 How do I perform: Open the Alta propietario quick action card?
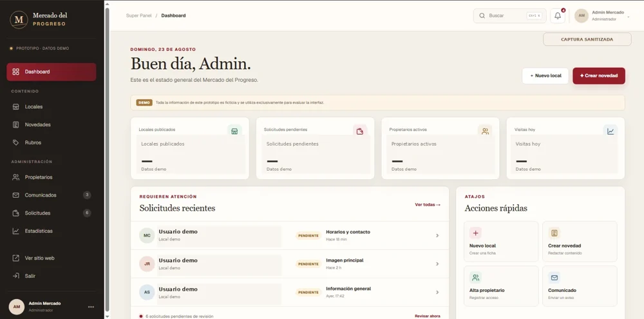[501, 286]
